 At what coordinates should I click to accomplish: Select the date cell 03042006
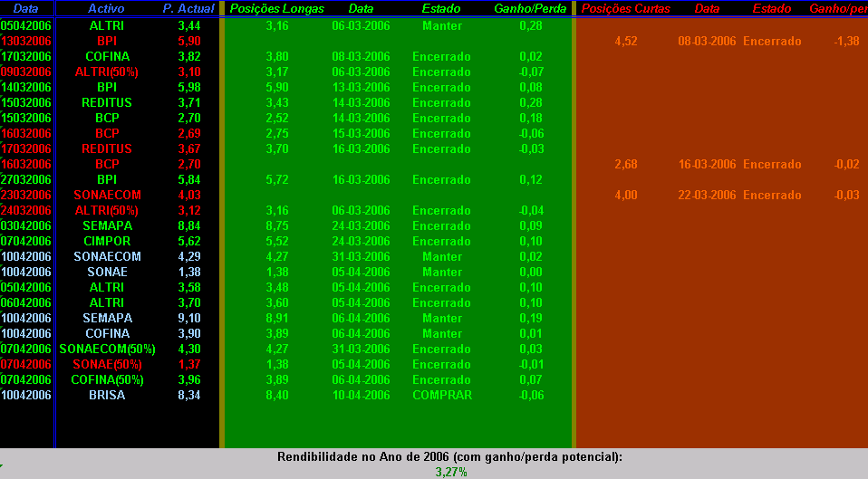[26, 225]
